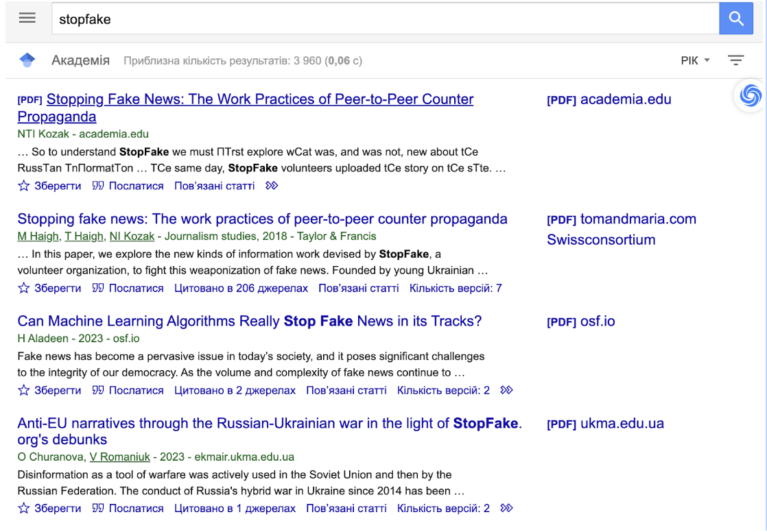The height and width of the screenshot is (532, 767).
Task: Open Пов'язані статті for H Aladeen result
Action: (346, 390)
